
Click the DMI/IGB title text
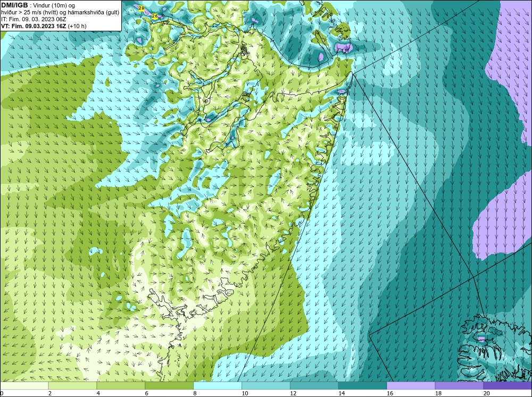14,5
